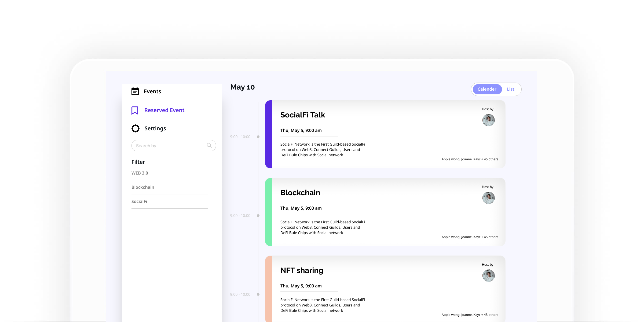Click the first 9:00 - 10:00 timeline dot
The width and height of the screenshot is (644, 322).
[258, 137]
